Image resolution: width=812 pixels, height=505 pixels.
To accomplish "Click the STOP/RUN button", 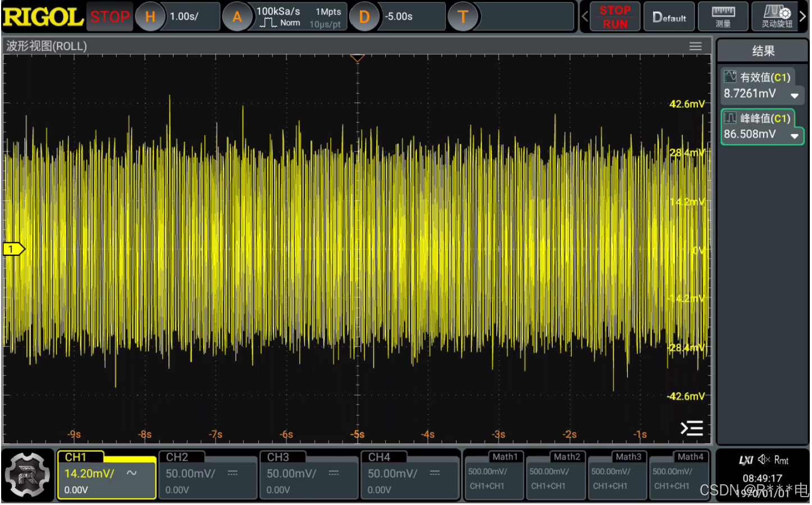I will click(x=615, y=17).
